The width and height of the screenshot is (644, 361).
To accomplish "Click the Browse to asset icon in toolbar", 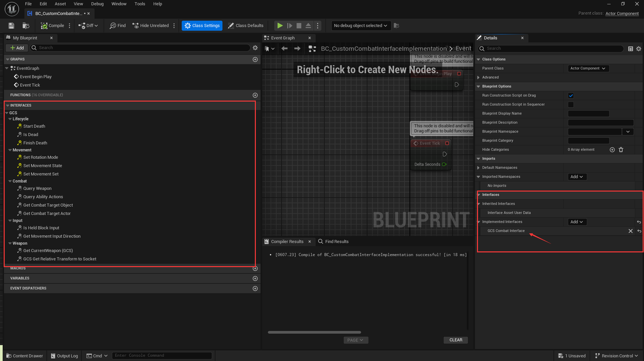I will pos(26,26).
